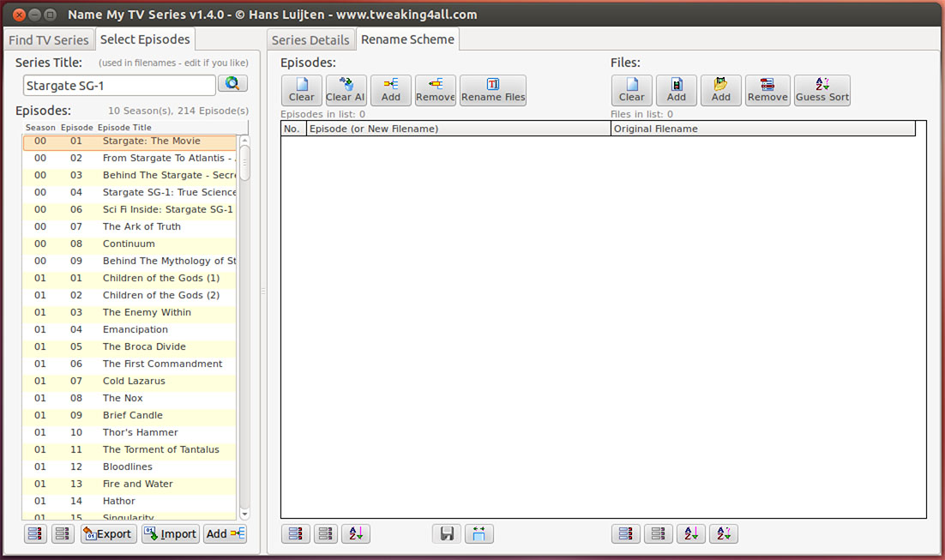Select episode The Ark of Truth
945x560 pixels.
[129, 226]
